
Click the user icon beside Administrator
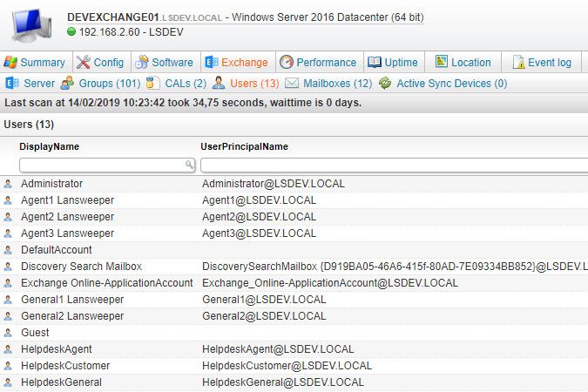(x=8, y=184)
